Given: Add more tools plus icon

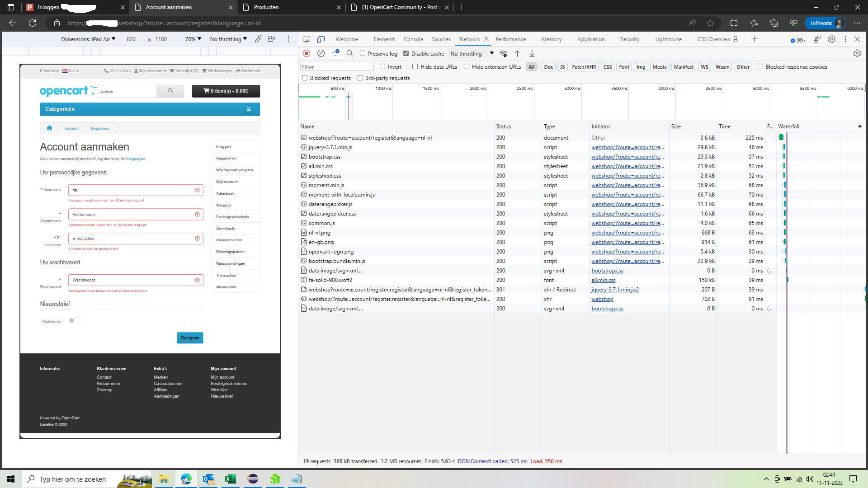Looking at the screenshot, I should 755,39.
